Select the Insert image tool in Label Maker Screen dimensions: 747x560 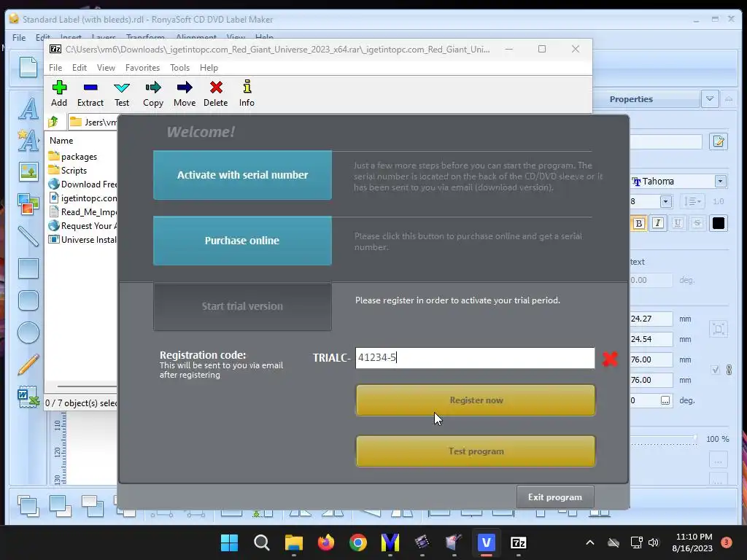28,172
